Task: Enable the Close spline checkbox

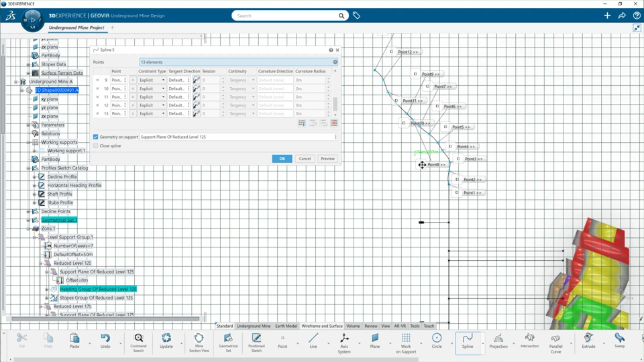Action: pyautogui.click(x=96, y=145)
